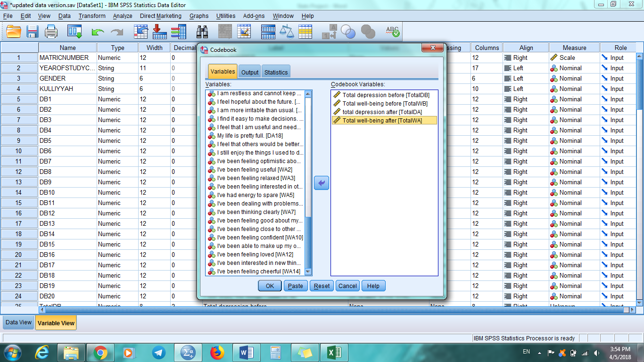Open the Weight Cases tool
644x362 pixels.
[287, 32]
